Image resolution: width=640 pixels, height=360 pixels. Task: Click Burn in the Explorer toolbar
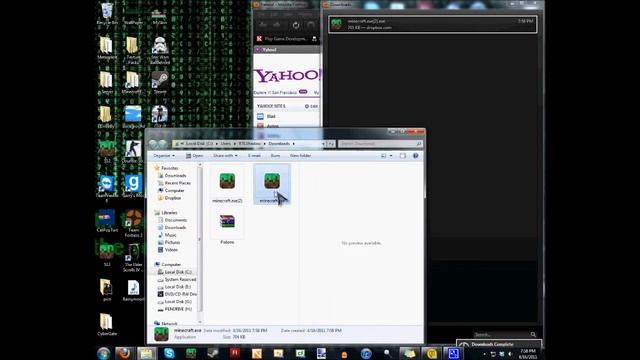(x=275, y=156)
